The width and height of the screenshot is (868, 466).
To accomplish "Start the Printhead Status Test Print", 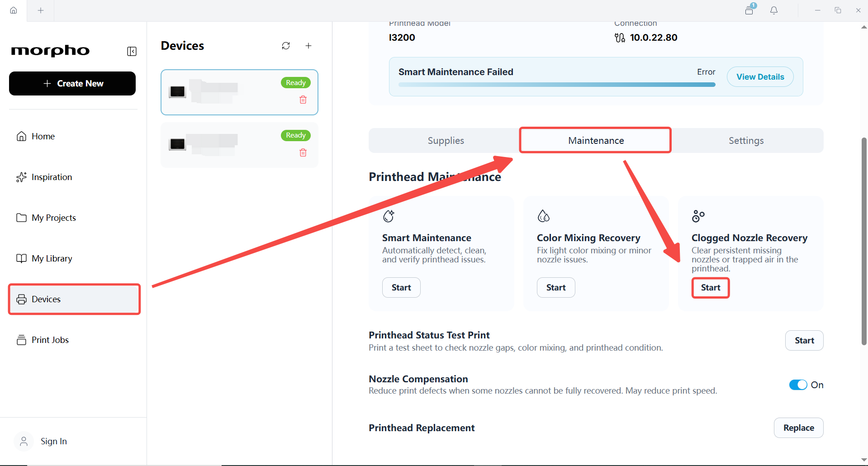I will pyautogui.click(x=804, y=341).
